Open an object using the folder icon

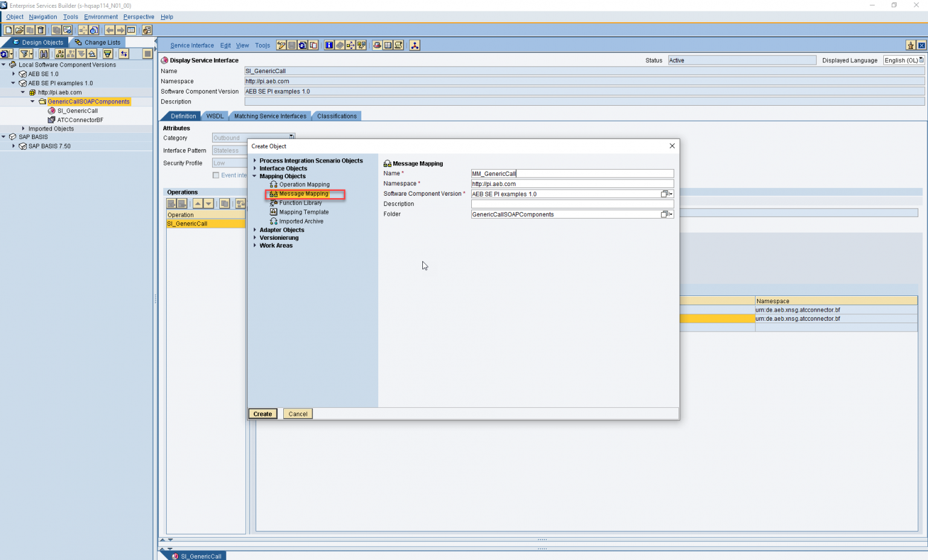(x=19, y=28)
